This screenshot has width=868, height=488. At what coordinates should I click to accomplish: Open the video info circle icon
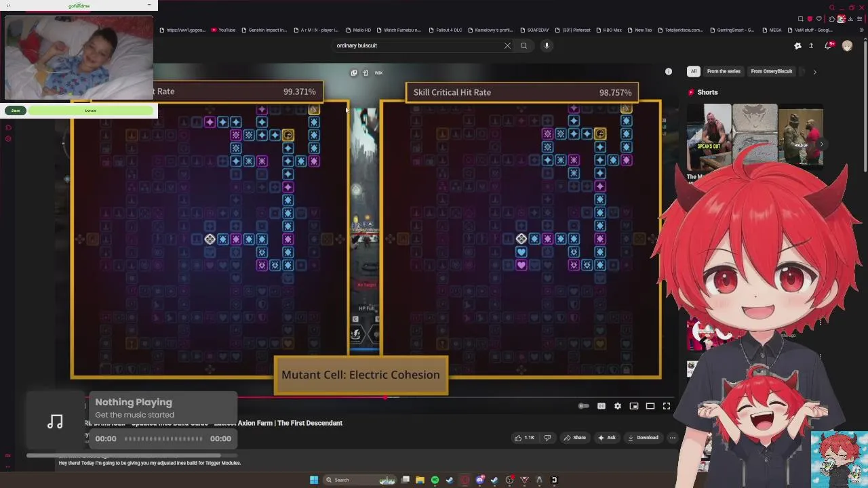tap(669, 71)
